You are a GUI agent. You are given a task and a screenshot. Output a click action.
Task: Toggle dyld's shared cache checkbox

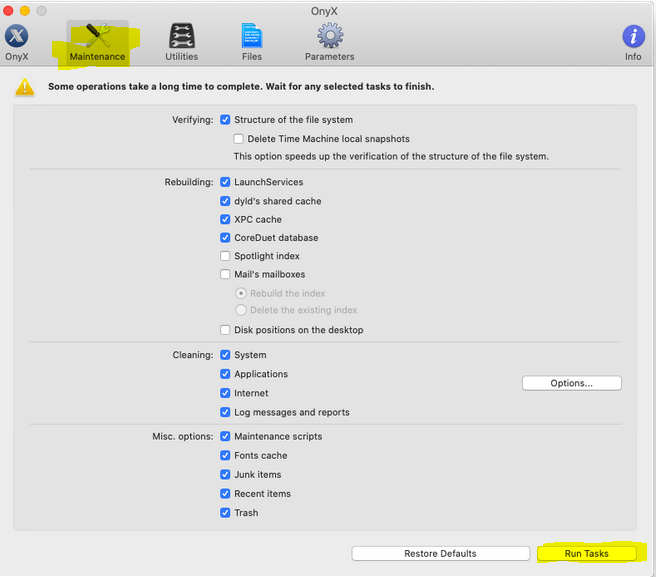point(225,201)
